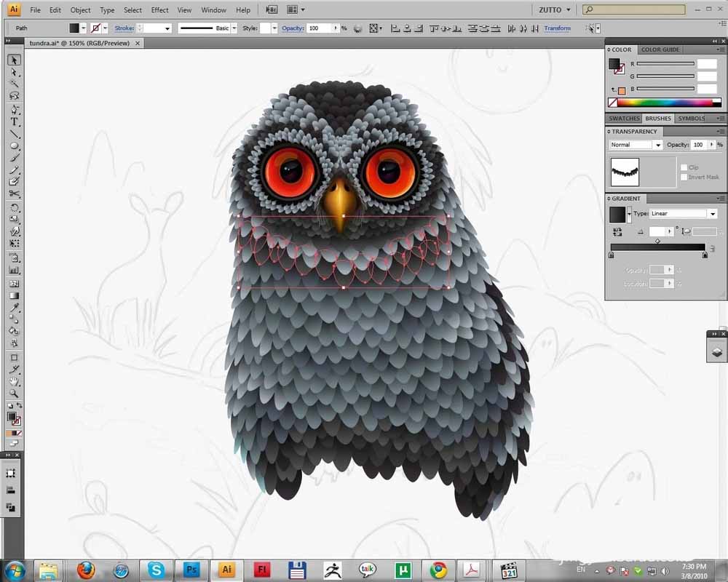Open the Layers panel icon
This screenshot has width=728, height=582.
(x=716, y=352)
